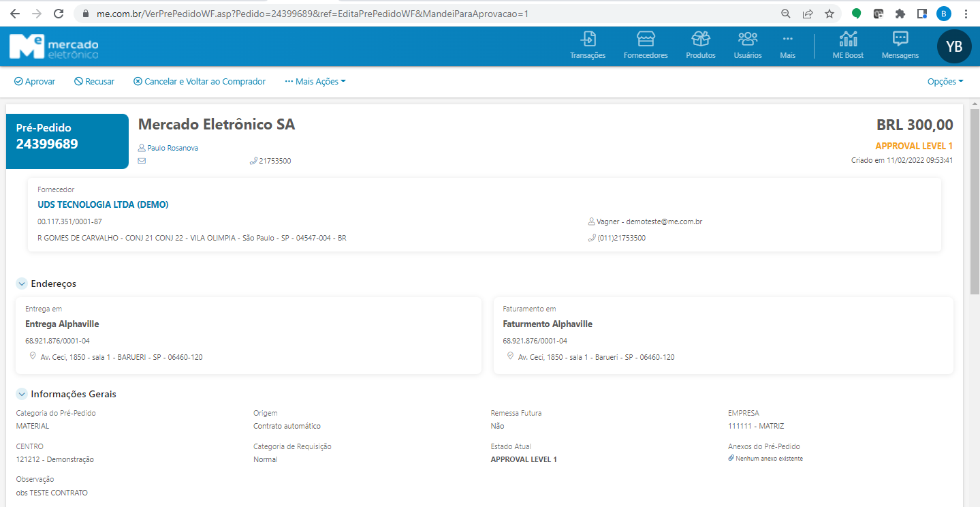Screen dimensions: 980x507
Task: Click the site lock icon in address bar
Action: (x=85, y=14)
